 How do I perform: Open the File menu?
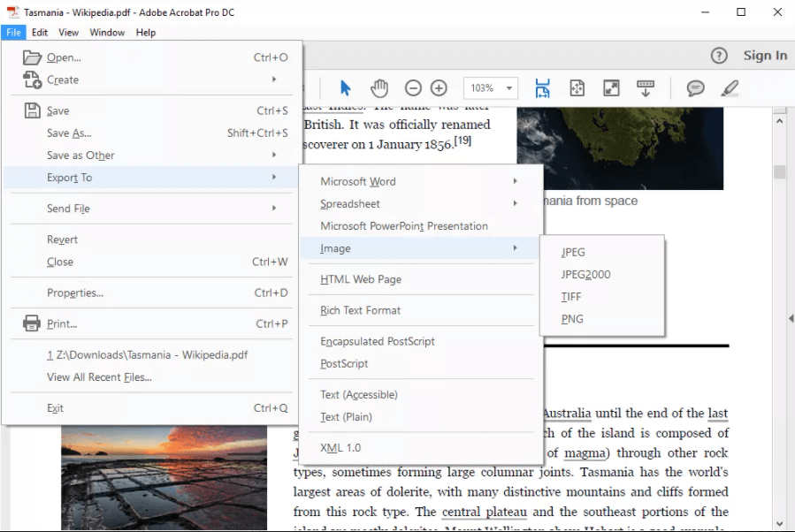tap(13, 33)
